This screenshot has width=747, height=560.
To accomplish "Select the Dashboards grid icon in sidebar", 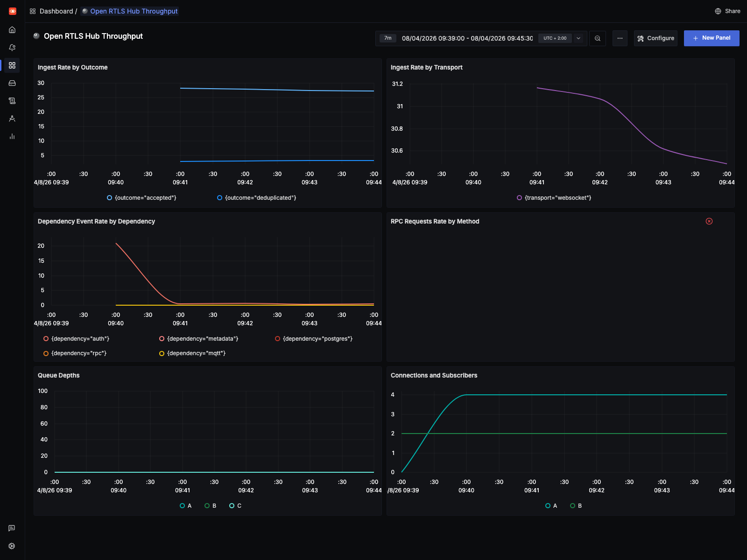I will pos(12,65).
